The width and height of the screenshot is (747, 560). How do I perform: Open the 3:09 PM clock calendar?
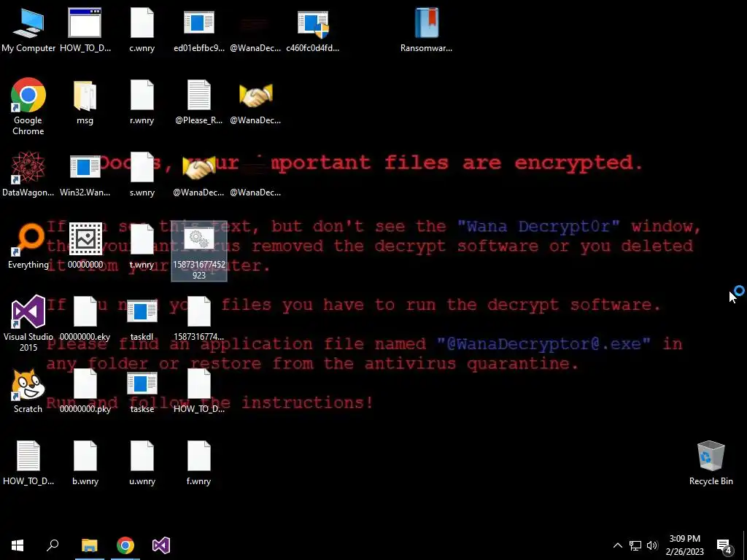click(x=684, y=545)
